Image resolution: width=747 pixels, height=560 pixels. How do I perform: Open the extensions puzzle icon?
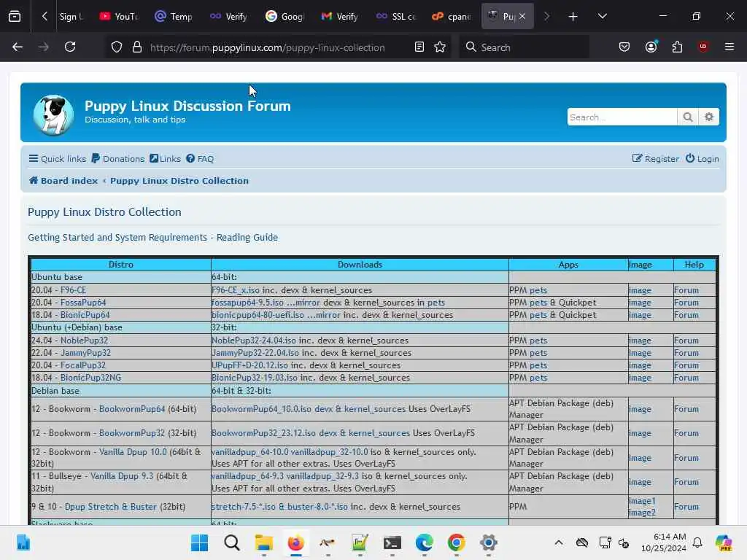pos(677,47)
